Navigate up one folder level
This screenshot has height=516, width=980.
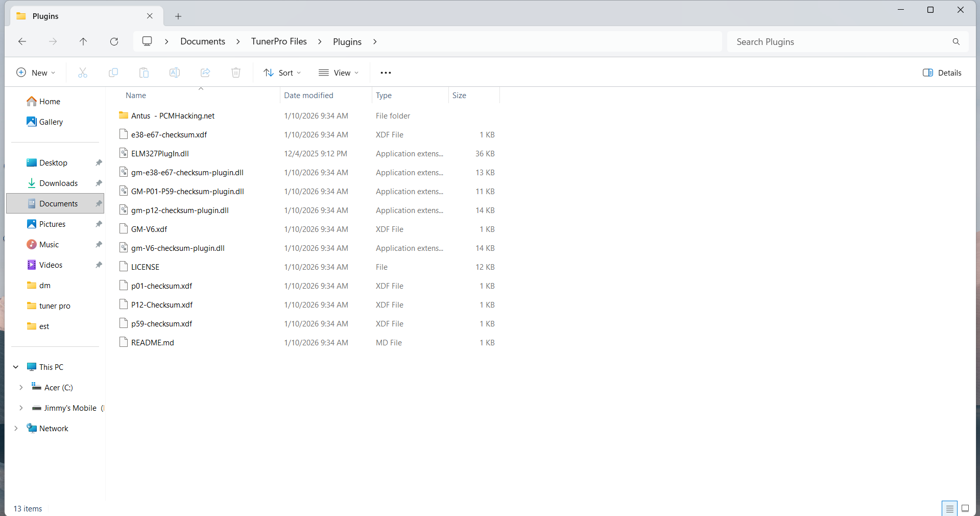tap(83, 41)
